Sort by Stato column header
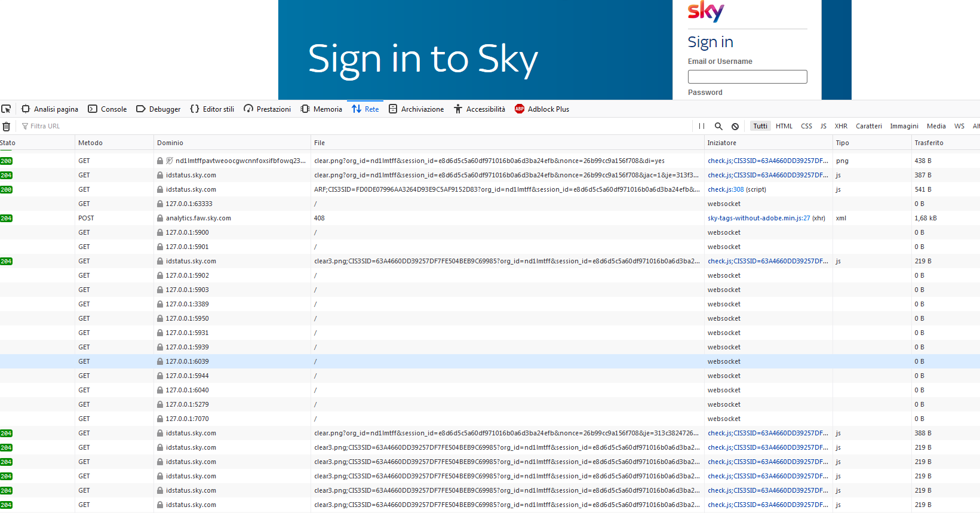 point(37,143)
